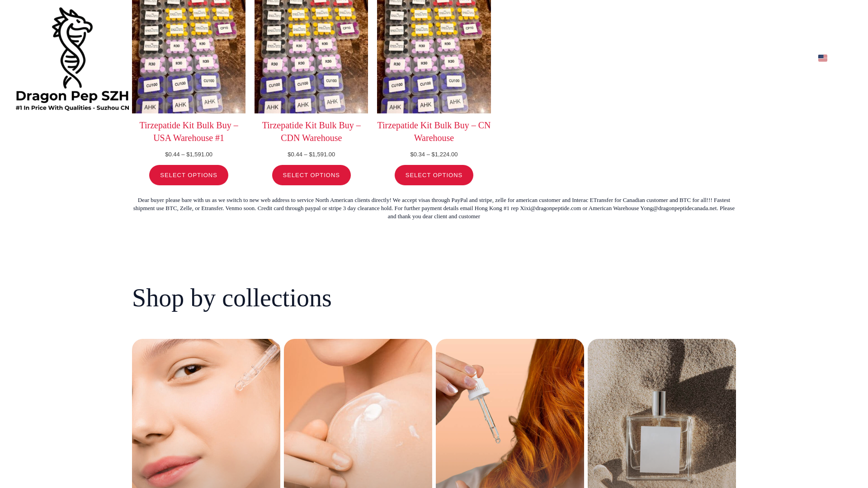Select options for CDN Warehouse kit
This screenshot has height=488, width=868.
[311, 175]
